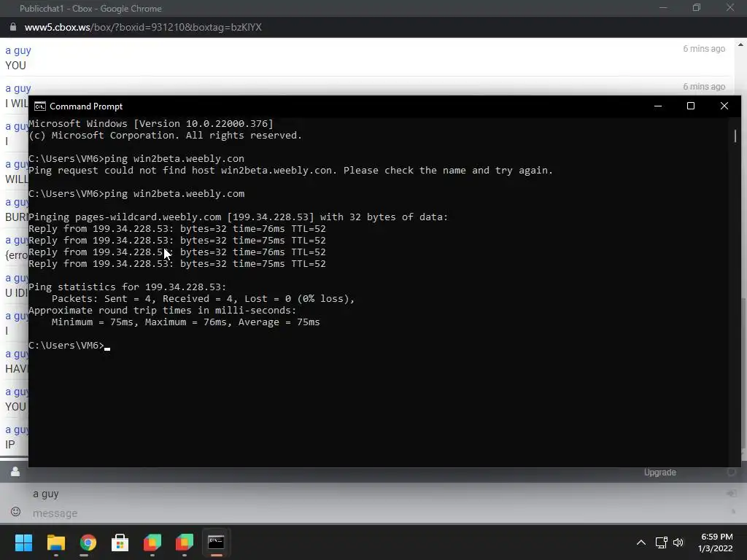Select the Command Prompt taskbar icon
Screen dimensions: 747x560
point(216,542)
